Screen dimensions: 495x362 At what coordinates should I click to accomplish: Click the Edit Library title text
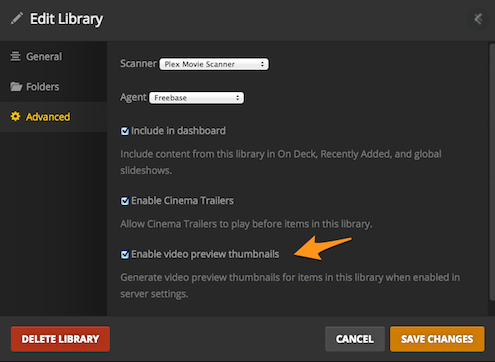pos(66,19)
